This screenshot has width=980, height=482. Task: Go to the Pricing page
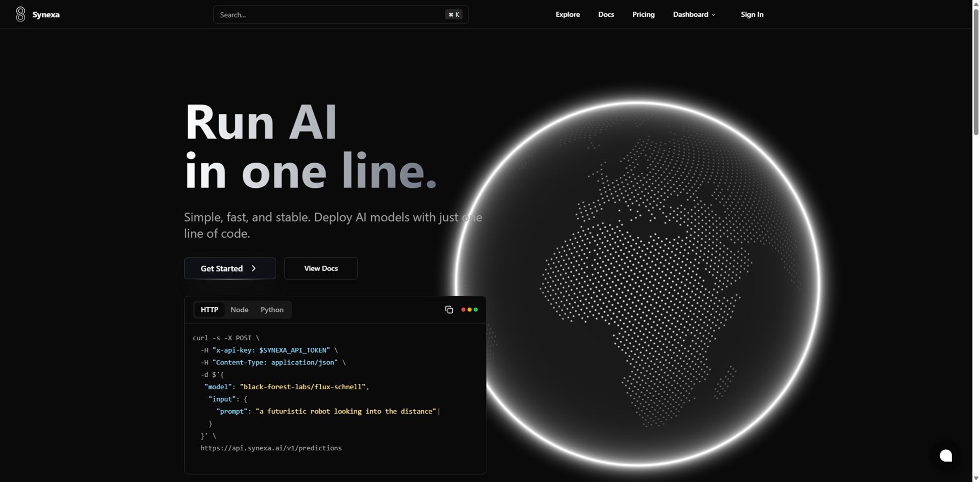click(643, 14)
